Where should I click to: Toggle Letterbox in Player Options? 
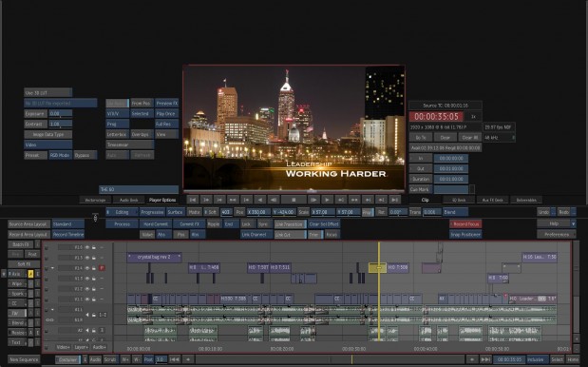click(x=118, y=134)
